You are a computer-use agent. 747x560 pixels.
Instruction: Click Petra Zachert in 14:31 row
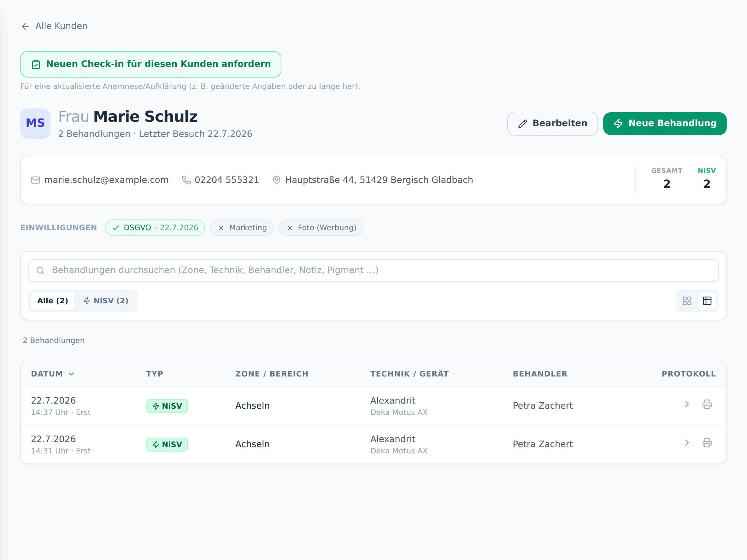543,444
